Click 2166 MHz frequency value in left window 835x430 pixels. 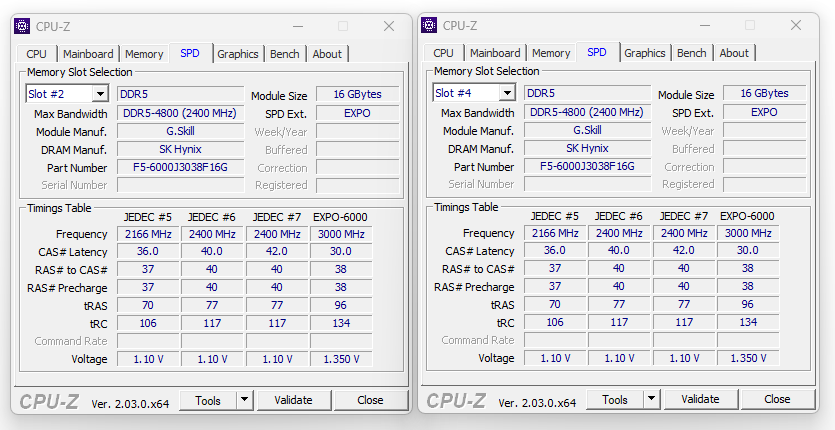[148, 234]
